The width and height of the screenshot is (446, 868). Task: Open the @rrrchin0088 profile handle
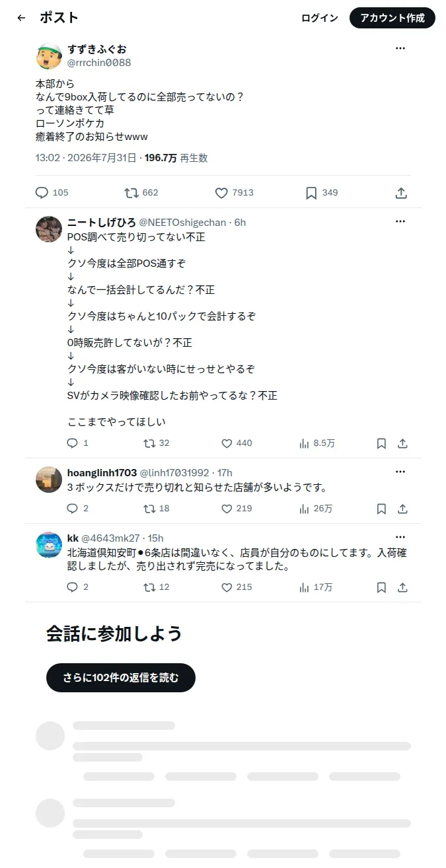99,62
